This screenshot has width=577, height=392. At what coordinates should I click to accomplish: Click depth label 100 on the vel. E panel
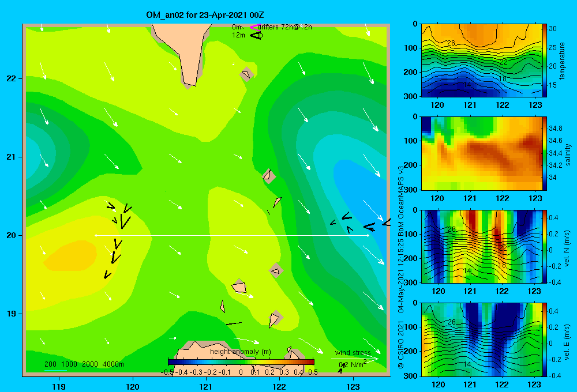pyautogui.click(x=412, y=327)
